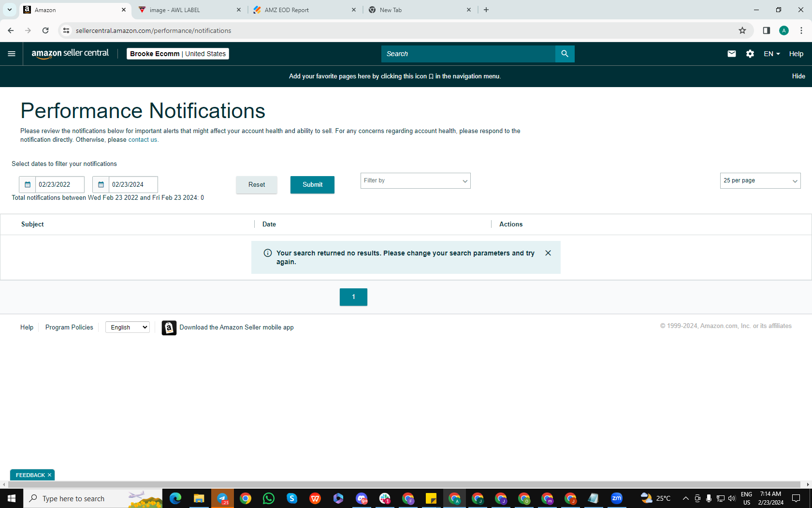The height and width of the screenshot is (508, 812).
Task: Open Telegram from taskbar
Action: pyautogui.click(x=222, y=498)
